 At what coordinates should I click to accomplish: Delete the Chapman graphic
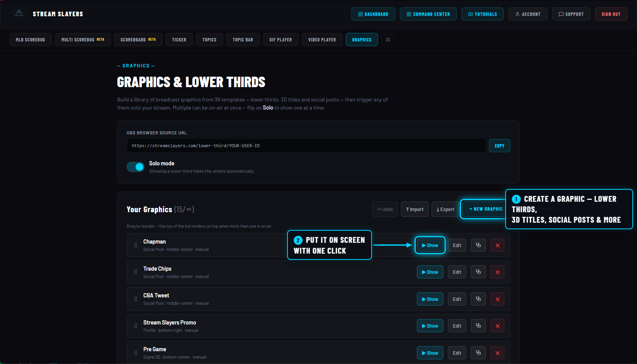click(498, 245)
